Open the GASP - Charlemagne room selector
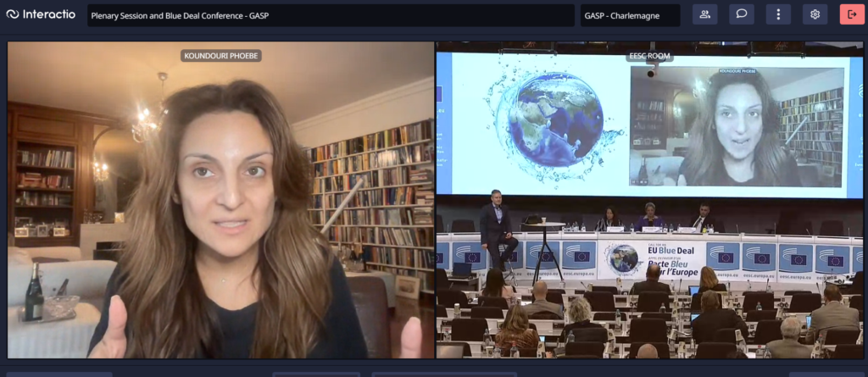Viewport: 868px width, 377px height. (x=631, y=15)
